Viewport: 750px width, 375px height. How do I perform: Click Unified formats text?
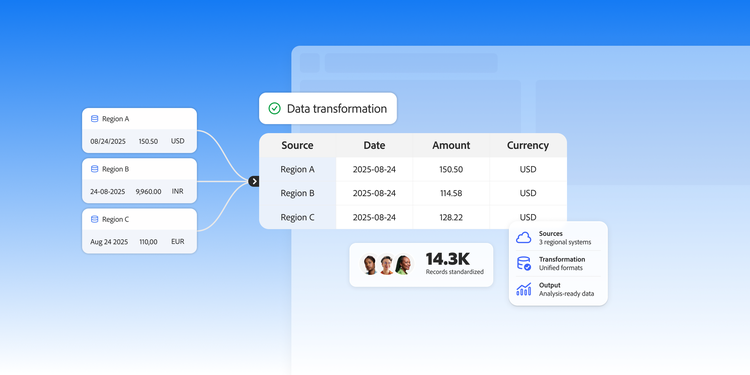(561, 268)
